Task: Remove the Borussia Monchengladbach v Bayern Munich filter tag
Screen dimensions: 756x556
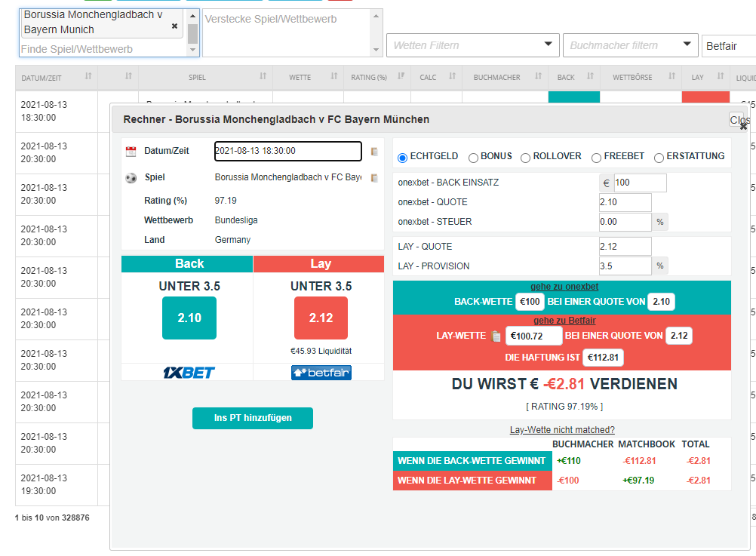Action: pyautogui.click(x=174, y=26)
